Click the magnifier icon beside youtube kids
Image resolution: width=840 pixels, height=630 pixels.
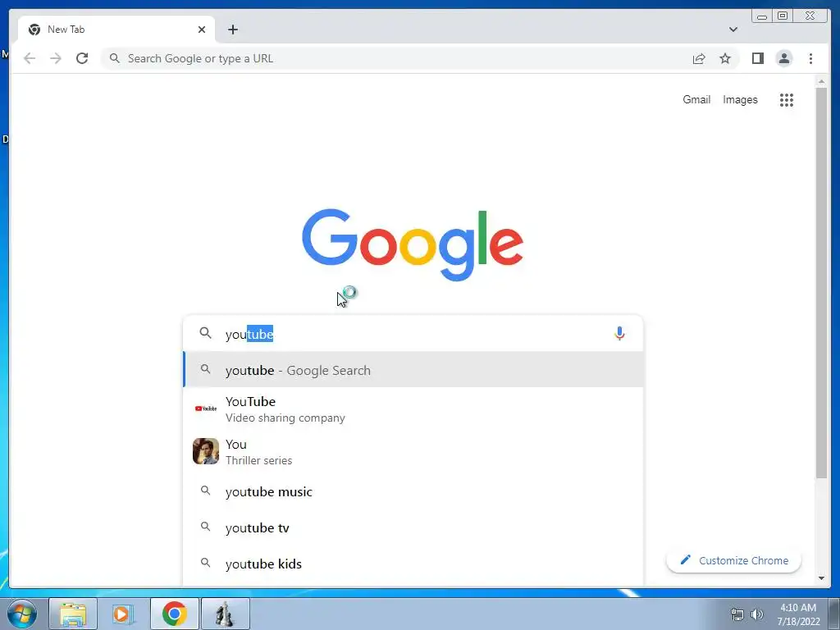point(205,563)
